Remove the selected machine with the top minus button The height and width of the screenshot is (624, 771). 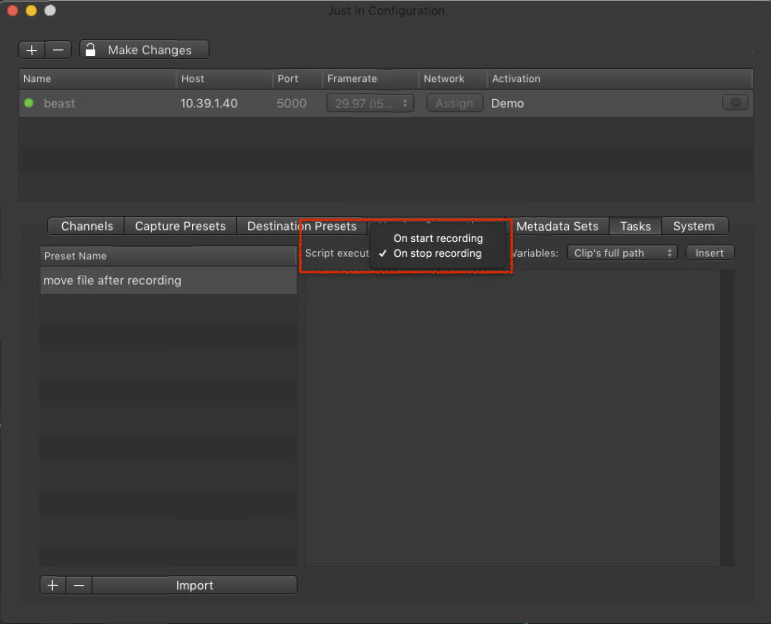coord(59,50)
